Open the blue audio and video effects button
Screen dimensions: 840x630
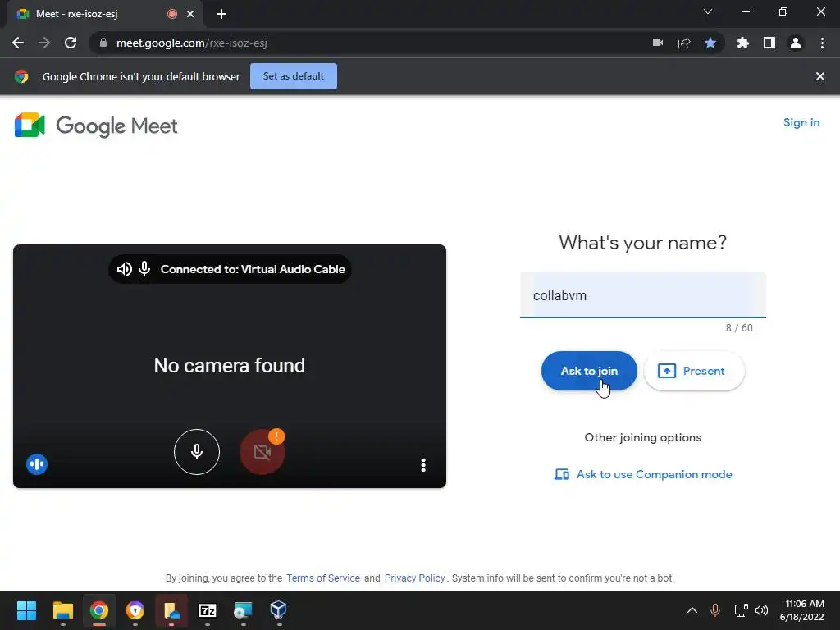tap(37, 464)
